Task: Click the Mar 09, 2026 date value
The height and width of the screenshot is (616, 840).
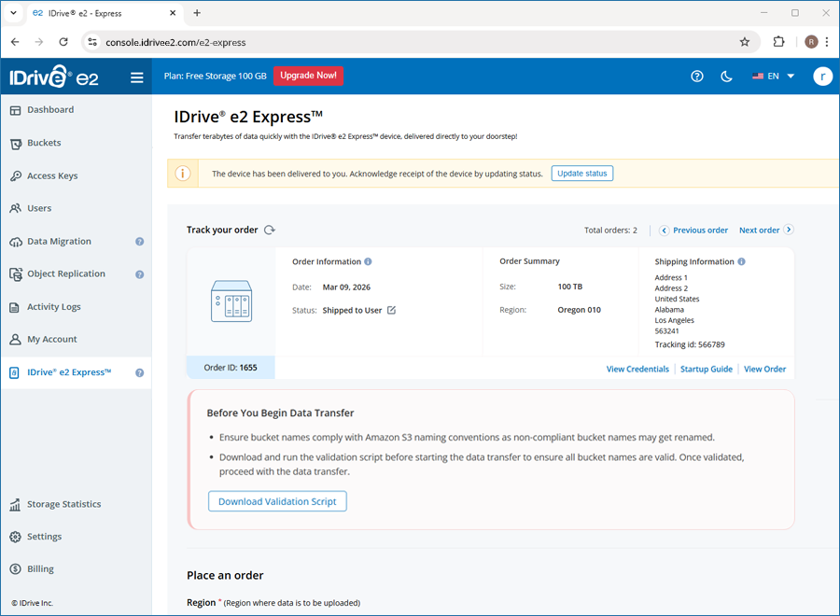Action: 346,287
